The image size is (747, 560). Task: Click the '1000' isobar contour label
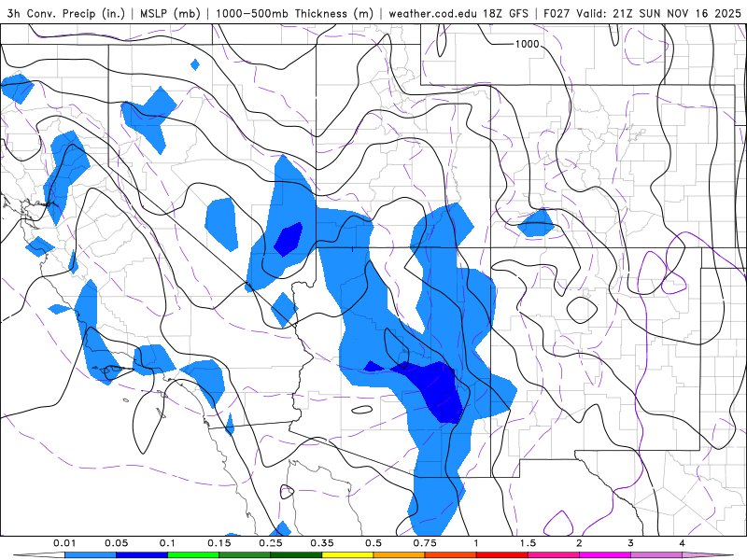(527, 44)
